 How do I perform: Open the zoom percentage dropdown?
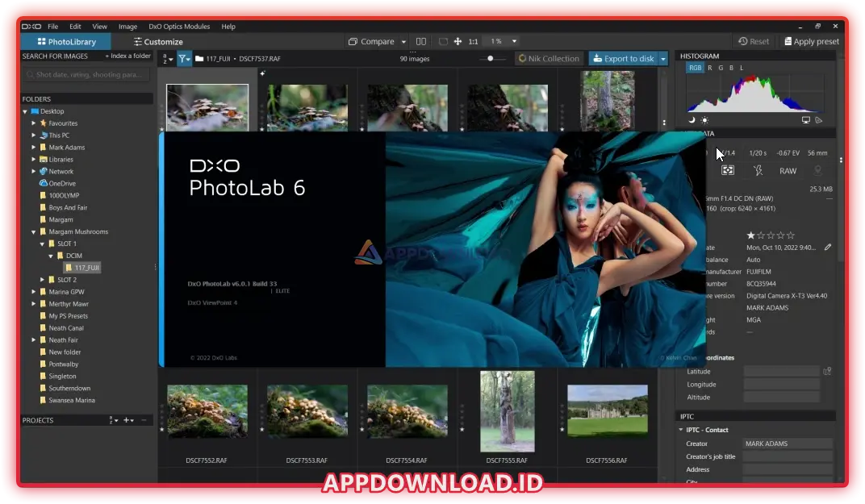click(x=514, y=41)
